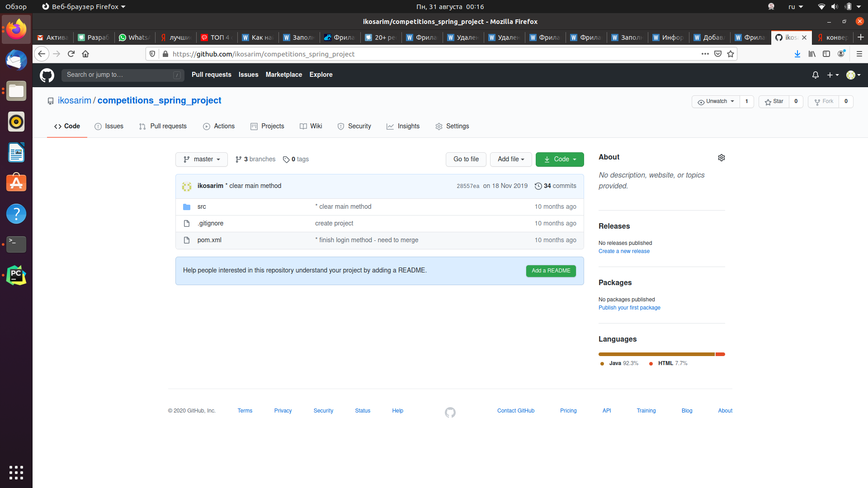
Task: Open Files from the Ubuntu dock
Action: point(16,91)
